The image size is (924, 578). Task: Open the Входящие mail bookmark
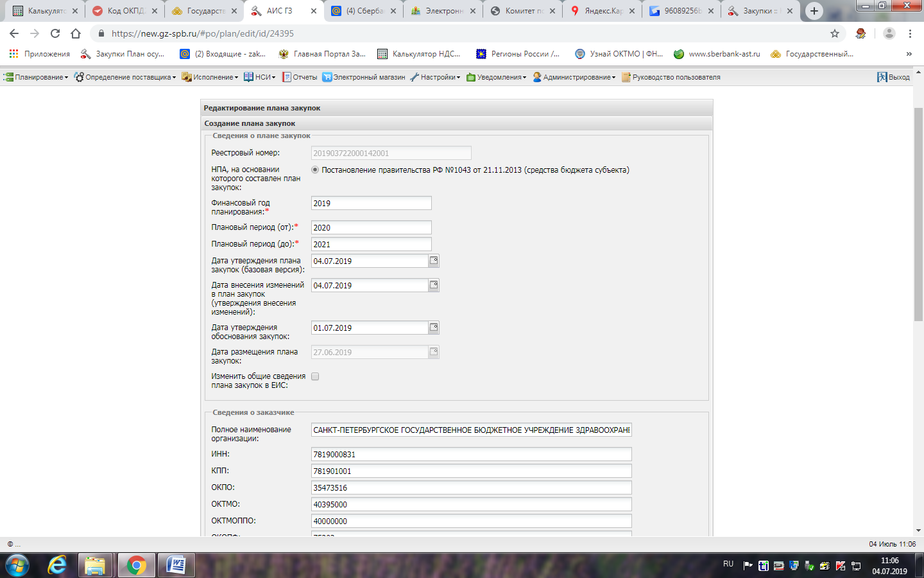223,54
